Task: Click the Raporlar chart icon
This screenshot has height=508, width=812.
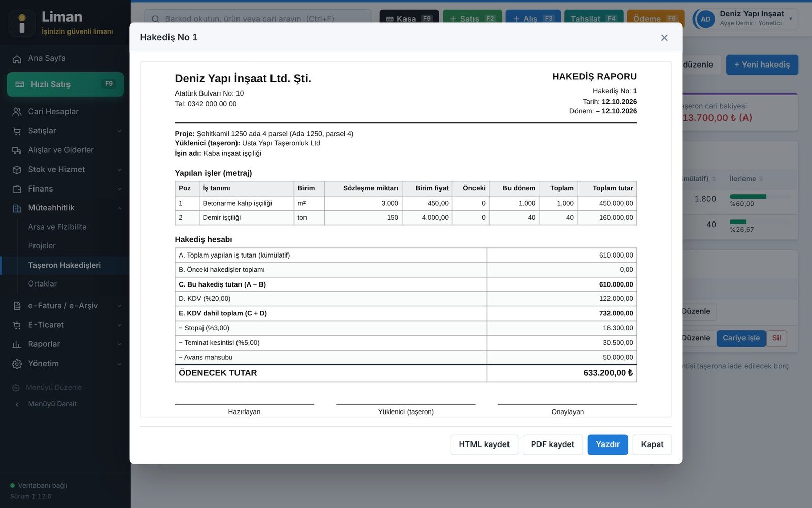Action: [x=17, y=344]
